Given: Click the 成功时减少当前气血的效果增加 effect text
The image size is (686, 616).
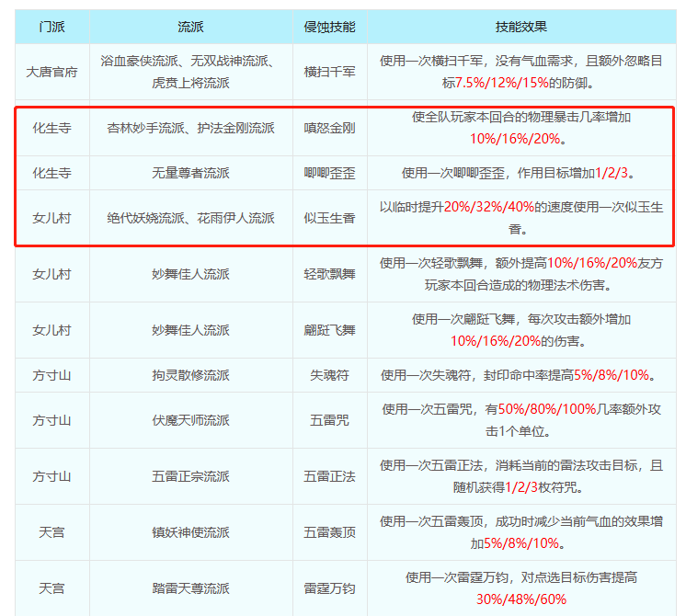Looking at the screenshot, I should click(x=521, y=532).
